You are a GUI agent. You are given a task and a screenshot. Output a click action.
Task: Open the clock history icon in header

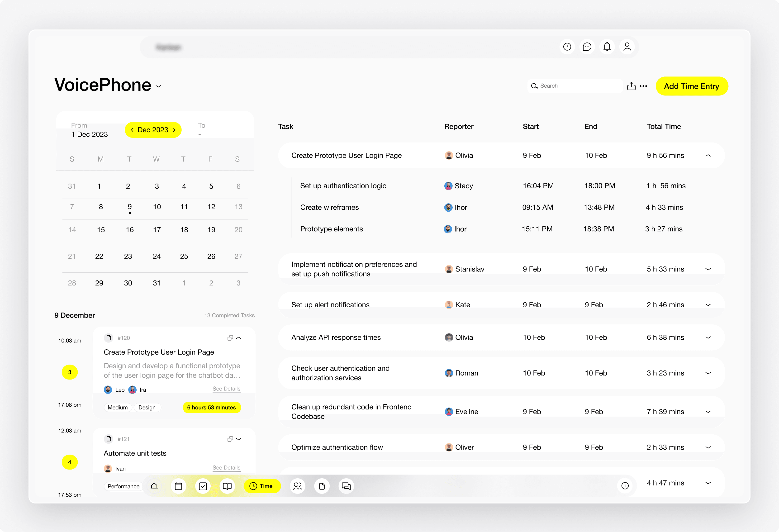tap(567, 47)
